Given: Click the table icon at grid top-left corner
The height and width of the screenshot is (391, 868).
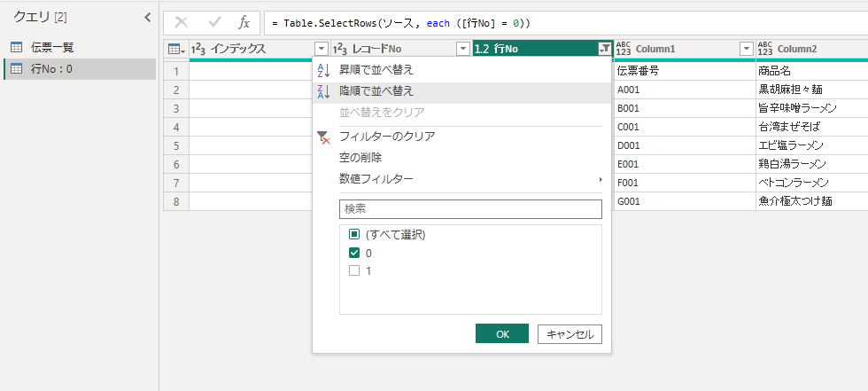Looking at the screenshot, I should [x=175, y=50].
